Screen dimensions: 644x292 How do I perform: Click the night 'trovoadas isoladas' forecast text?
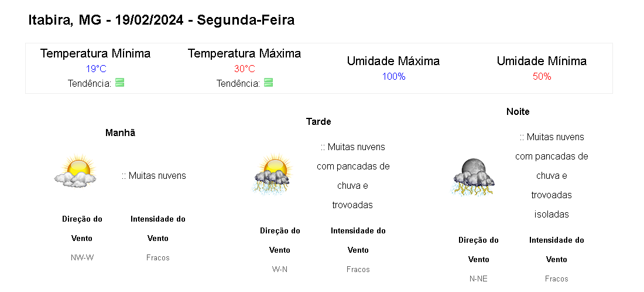[x=551, y=204]
